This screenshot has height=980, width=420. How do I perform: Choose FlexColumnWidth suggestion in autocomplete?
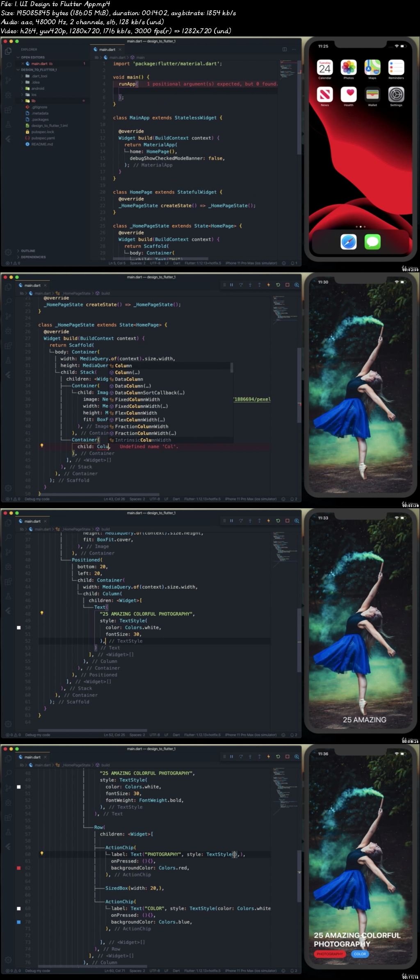[136, 413]
